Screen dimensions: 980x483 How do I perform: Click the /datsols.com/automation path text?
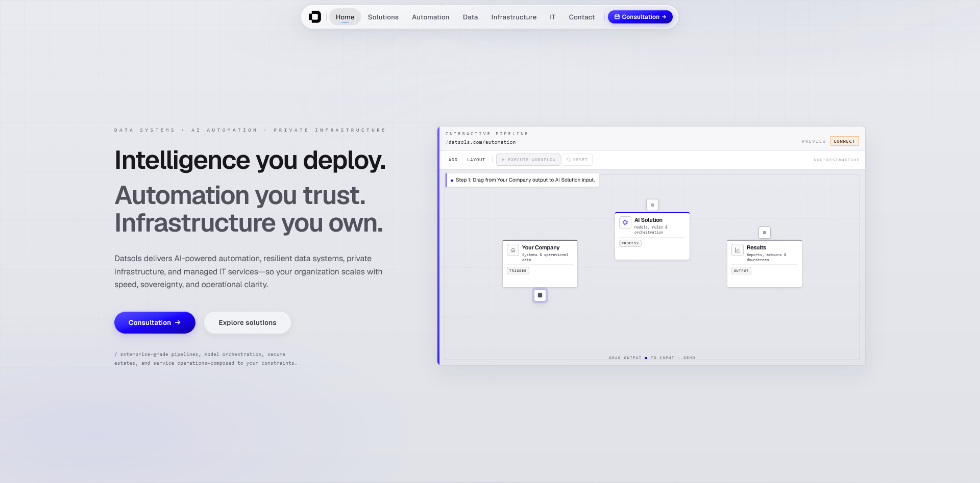tap(481, 142)
